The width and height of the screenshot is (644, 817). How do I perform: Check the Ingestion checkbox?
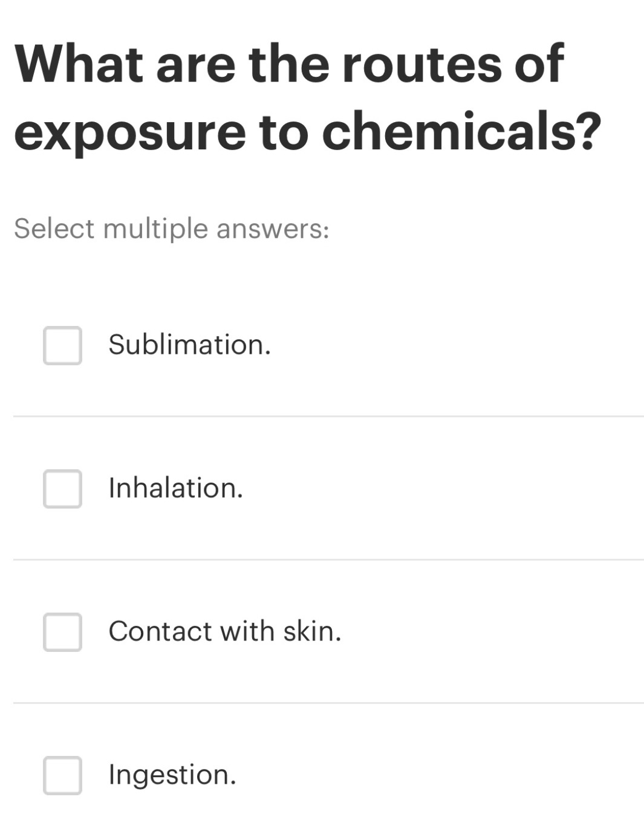coord(62,774)
